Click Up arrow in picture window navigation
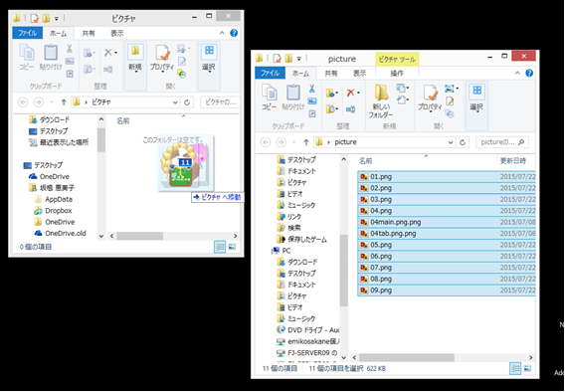Image resolution: width=565 pixels, height=392 pixels. click(306, 142)
